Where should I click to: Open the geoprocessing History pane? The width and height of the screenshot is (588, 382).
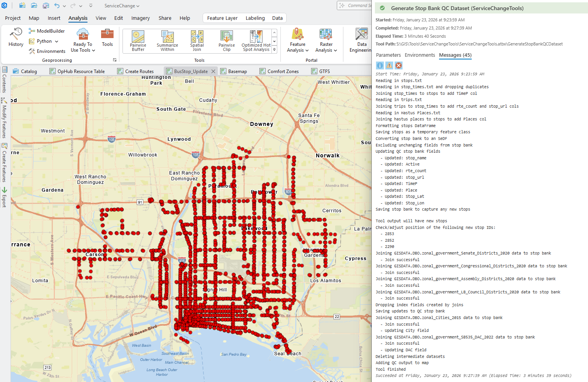[x=16, y=38]
